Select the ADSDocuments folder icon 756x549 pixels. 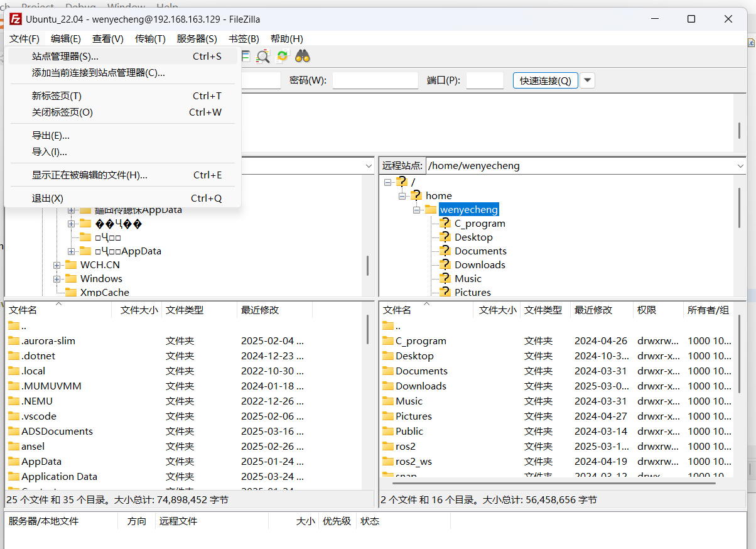14,431
